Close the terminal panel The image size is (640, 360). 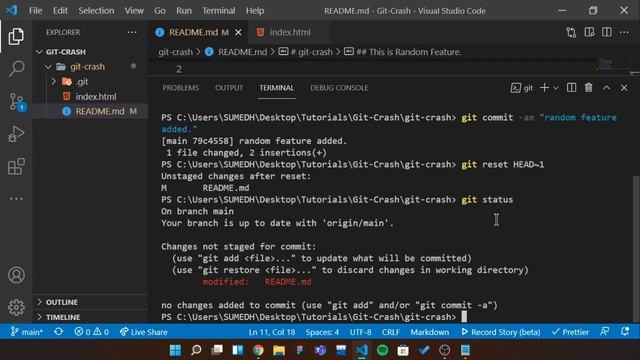[624, 88]
